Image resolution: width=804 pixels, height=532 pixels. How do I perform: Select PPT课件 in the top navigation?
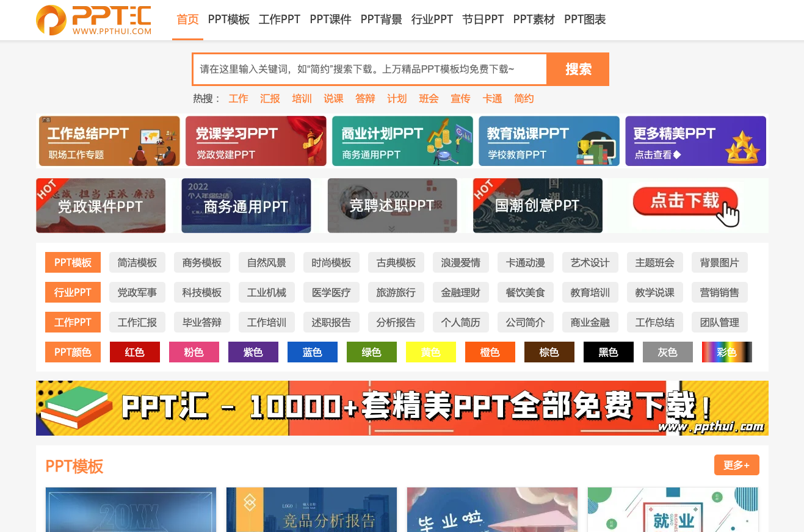pos(330,20)
